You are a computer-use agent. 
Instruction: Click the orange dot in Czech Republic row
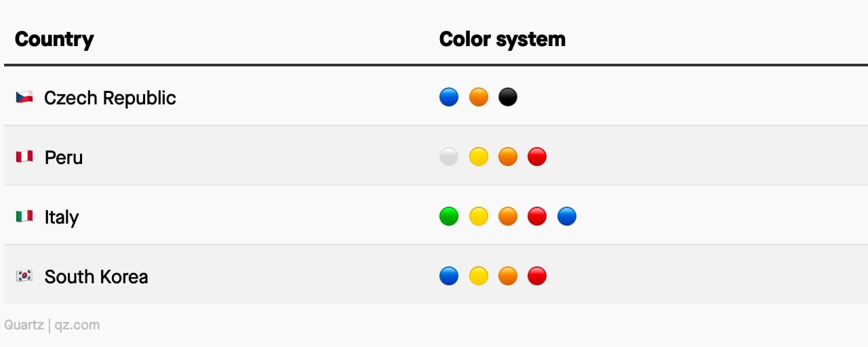tap(479, 97)
